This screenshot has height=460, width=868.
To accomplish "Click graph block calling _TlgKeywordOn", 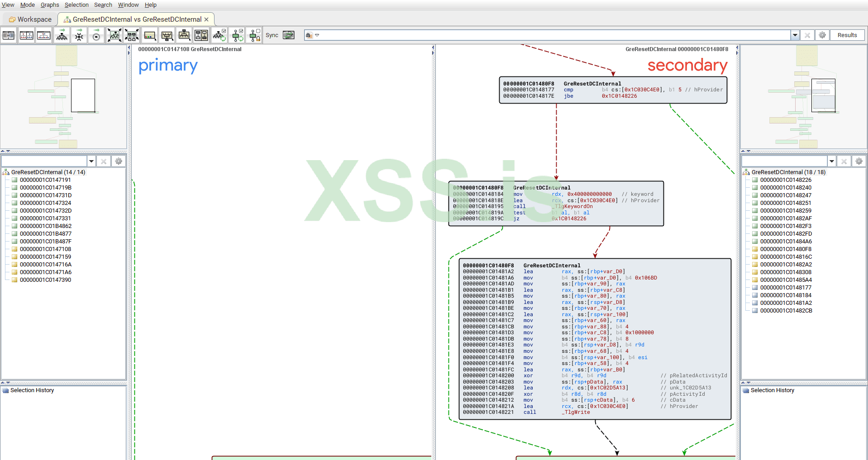I will [556, 204].
